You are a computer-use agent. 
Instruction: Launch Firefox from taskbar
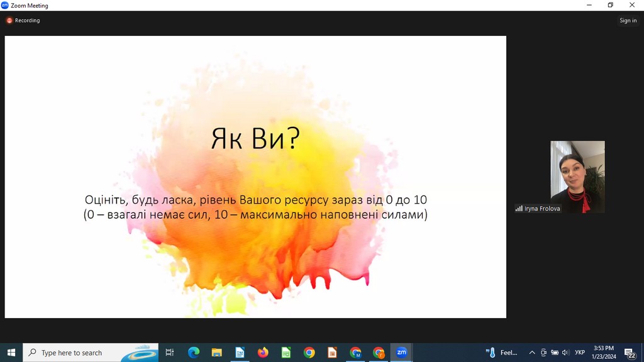click(263, 353)
